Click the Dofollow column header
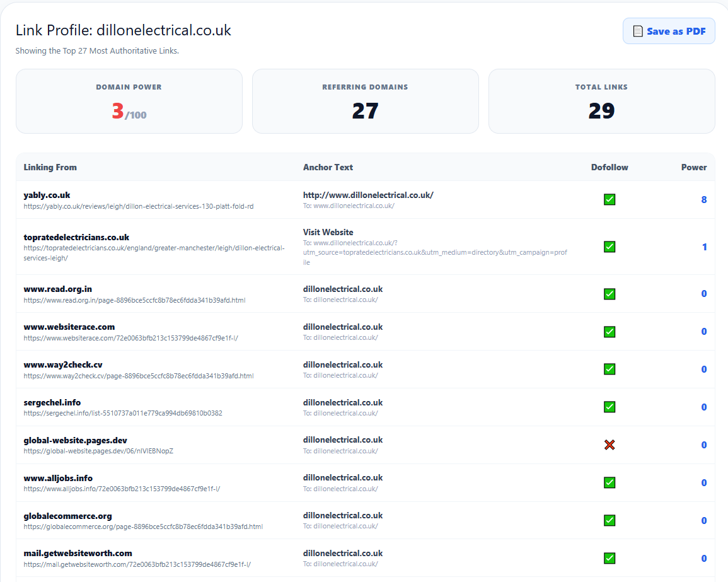The image size is (728, 582). point(610,167)
